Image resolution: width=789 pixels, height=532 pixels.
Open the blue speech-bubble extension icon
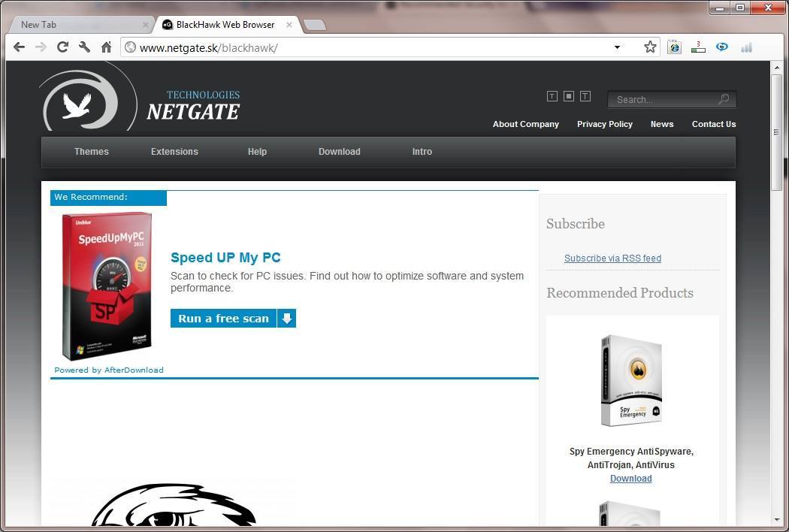722,47
